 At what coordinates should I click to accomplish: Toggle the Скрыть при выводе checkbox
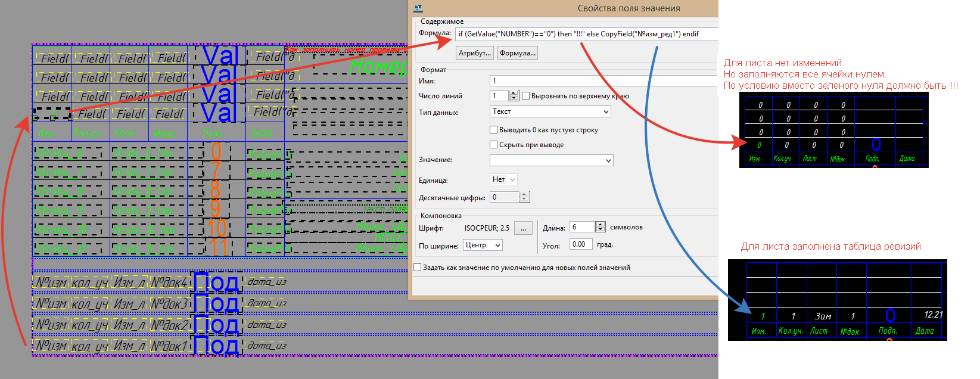tap(493, 145)
